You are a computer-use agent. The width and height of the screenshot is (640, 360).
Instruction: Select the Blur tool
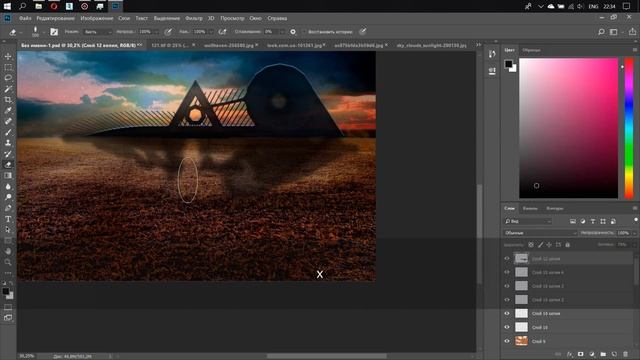click(x=8, y=187)
